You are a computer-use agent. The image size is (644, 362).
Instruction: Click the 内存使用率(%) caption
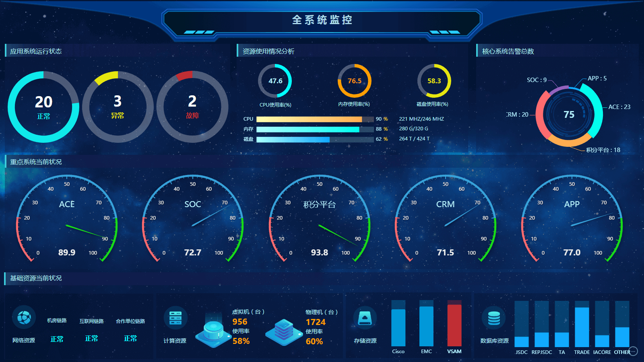point(354,104)
